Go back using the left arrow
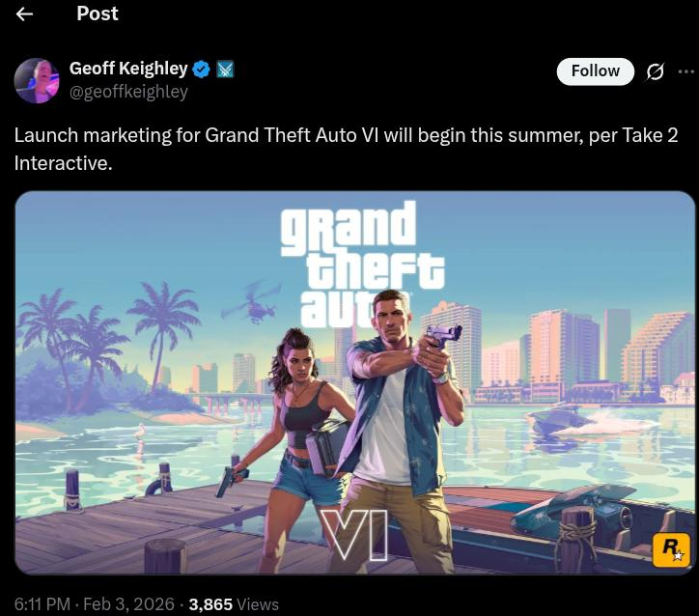Viewport: 699px width, 616px height. pos(24,14)
